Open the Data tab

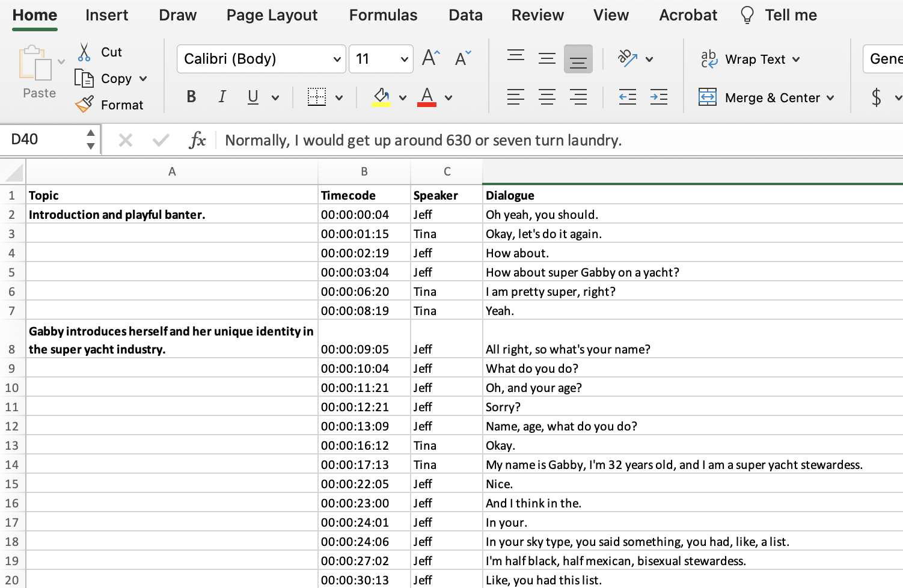[x=465, y=15]
